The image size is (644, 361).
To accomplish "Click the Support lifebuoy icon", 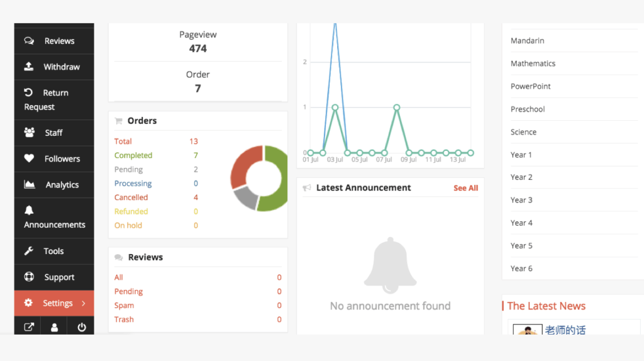I will pyautogui.click(x=29, y=277).
